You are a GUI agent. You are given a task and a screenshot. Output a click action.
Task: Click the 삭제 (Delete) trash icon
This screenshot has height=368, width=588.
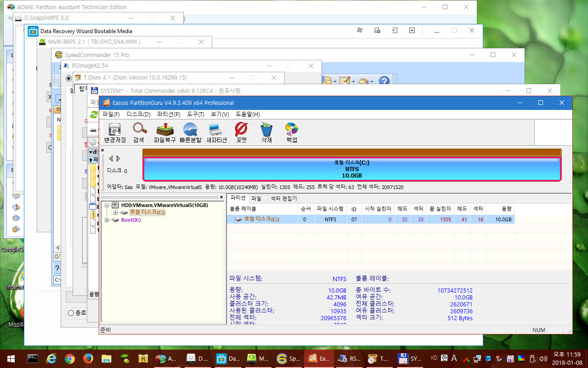(x=266, y=133)
